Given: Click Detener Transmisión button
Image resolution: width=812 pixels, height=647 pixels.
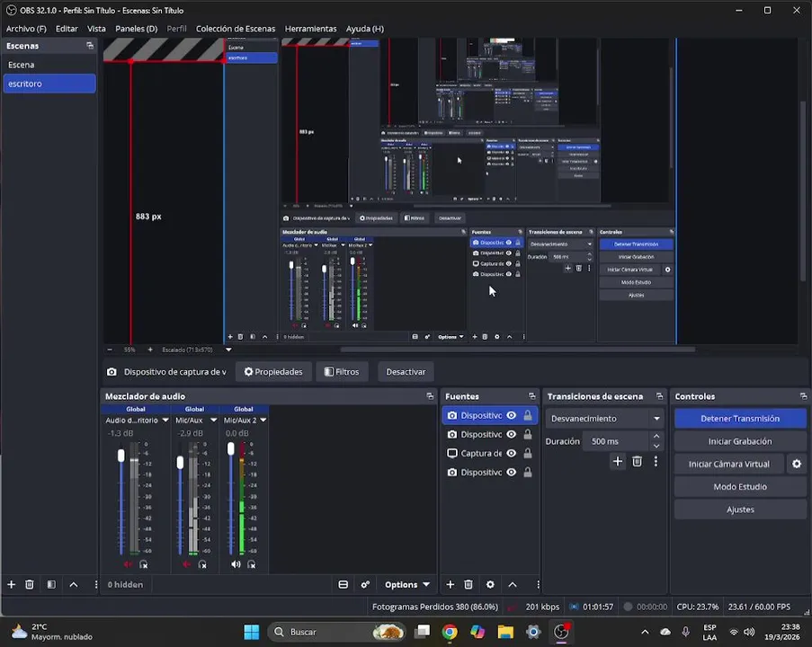Looking at the screenshot, I should click(x=740, y=418).
